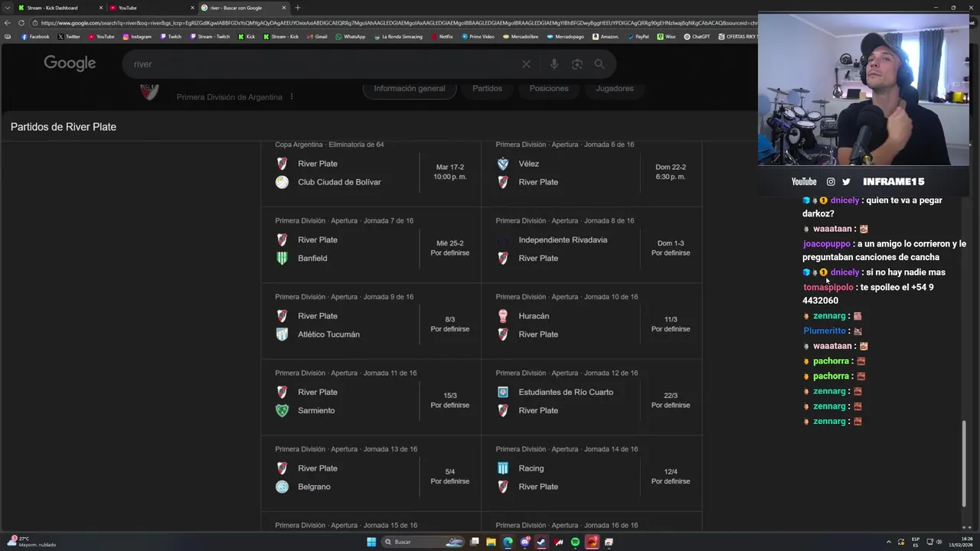Open Discord from the taskbar
980x551 pixels.
pyautogui.click(x=524, y=542)
